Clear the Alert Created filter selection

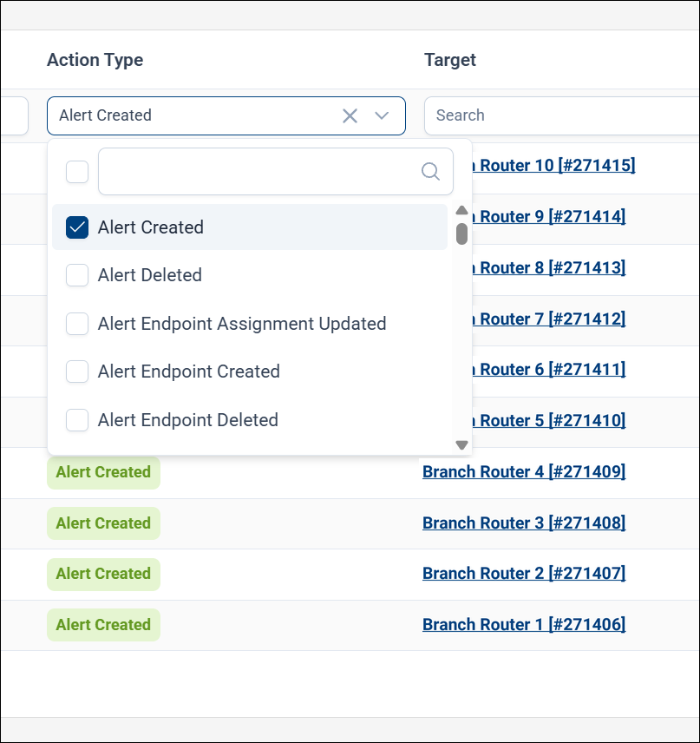tap(350, 115)
